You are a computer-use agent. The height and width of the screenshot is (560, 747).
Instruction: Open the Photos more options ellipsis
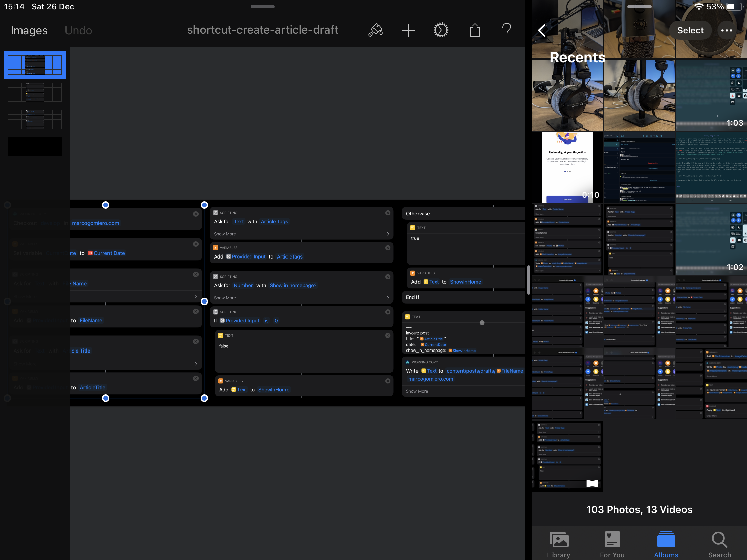[x=727, y=30]
